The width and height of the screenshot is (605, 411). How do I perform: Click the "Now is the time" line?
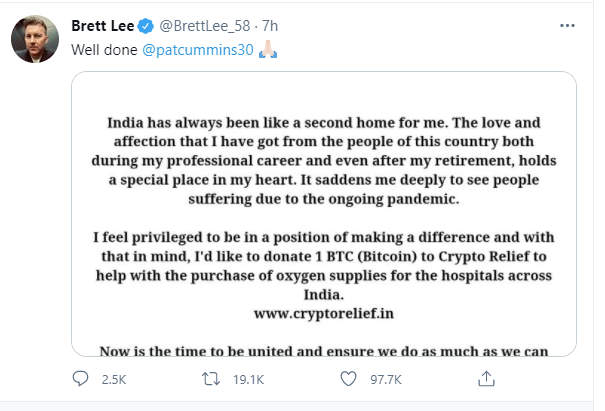pos(326,351)
